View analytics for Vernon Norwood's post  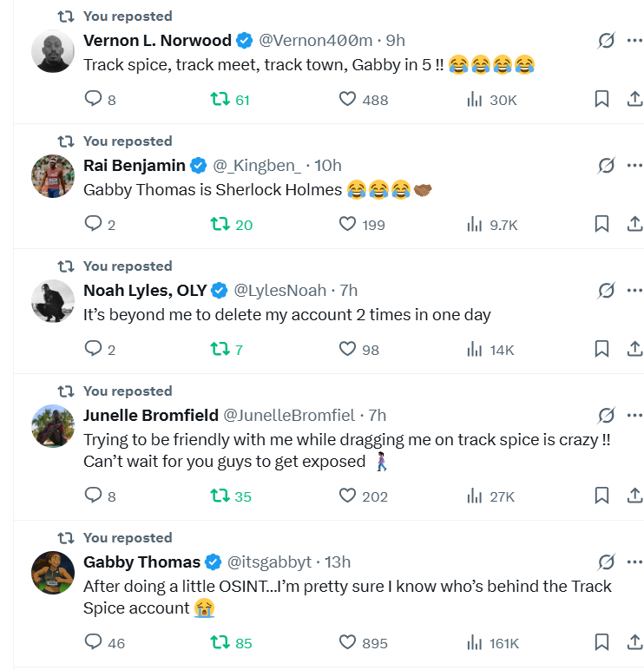point(475,100)
